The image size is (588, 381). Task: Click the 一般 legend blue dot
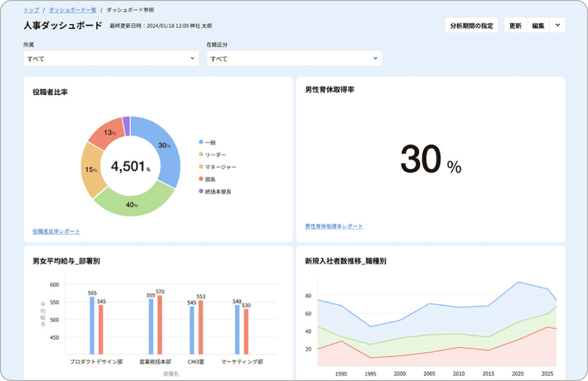click(201, 142)
